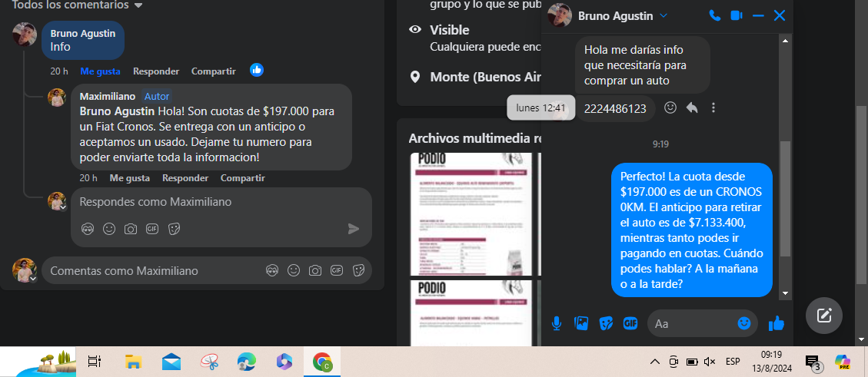Reply to the 2224486123 message
Image resolution: width=868 pixels, height=377 pixels.
coord(692,108)
